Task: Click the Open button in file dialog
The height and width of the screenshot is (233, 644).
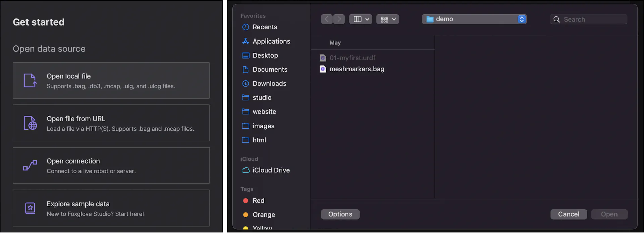Action: 609,214
